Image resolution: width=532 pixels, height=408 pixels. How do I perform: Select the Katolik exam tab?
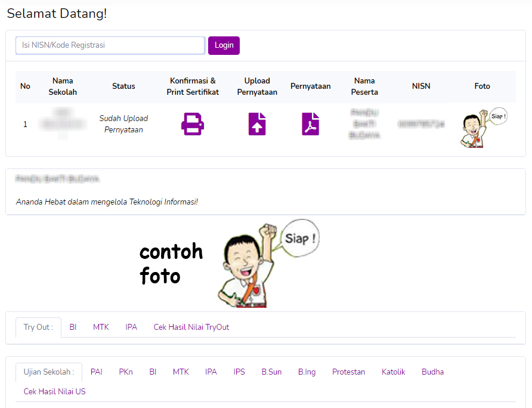pos(394,372)
